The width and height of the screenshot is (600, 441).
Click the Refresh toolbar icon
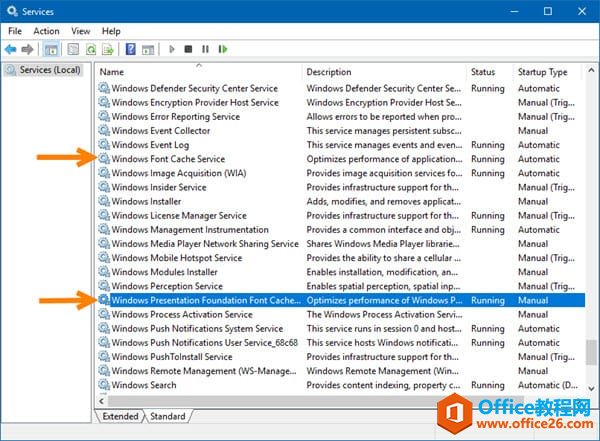point(91,49)
